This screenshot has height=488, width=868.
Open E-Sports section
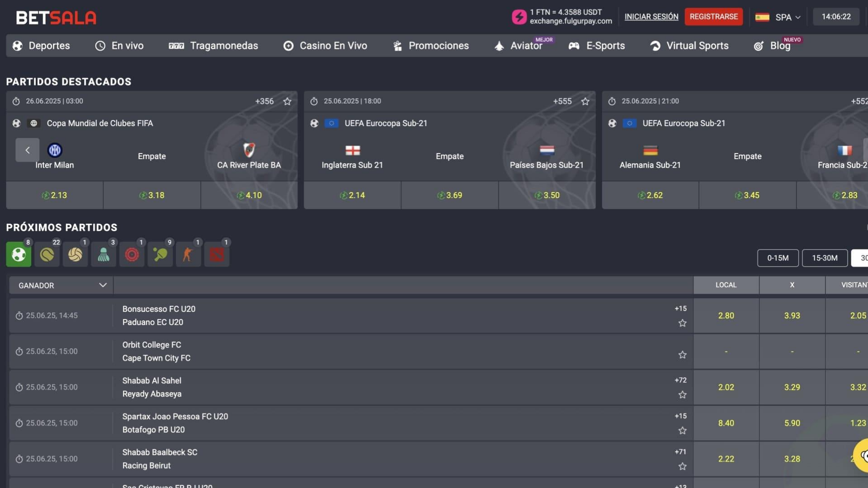tap(597, 46)
